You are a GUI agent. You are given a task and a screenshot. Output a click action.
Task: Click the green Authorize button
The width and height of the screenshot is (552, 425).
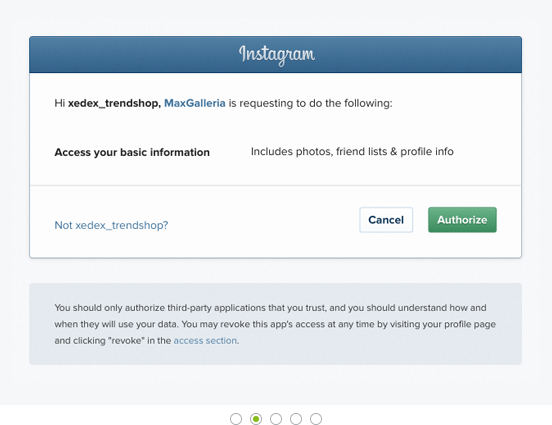462,220
